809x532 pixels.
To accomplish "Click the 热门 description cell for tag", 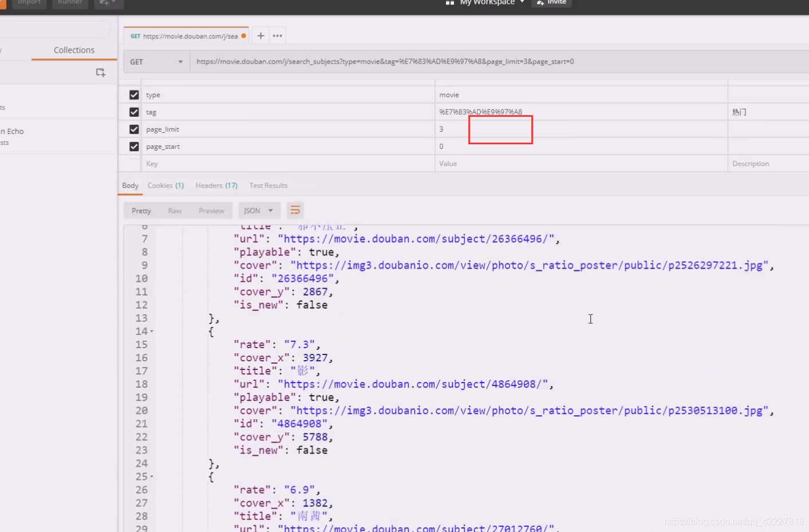I will point(768,112).
